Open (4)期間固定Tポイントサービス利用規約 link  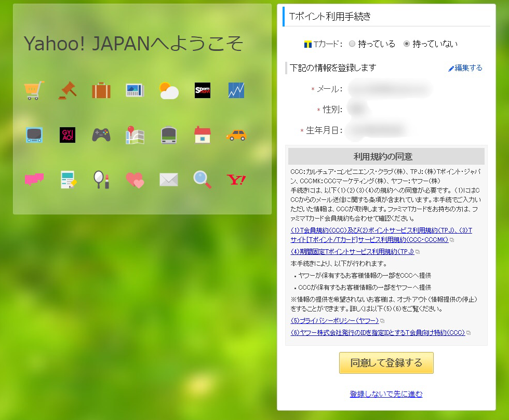tap(353, 252)
